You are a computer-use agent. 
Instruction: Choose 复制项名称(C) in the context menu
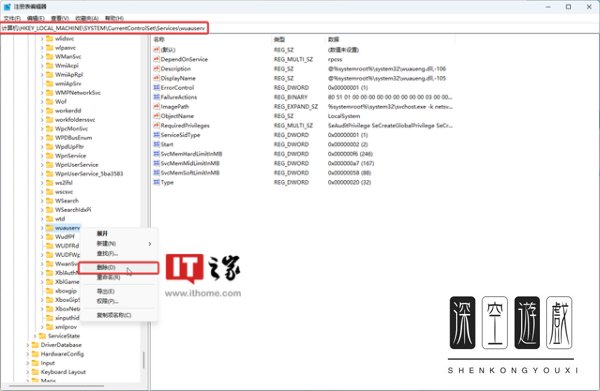click(119, 315)
